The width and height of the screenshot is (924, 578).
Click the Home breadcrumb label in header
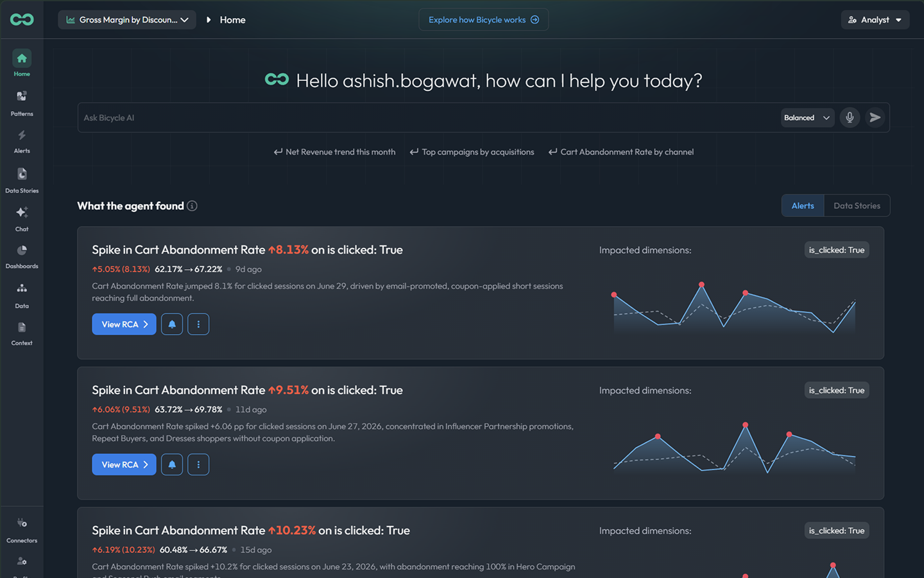(232, 20)
